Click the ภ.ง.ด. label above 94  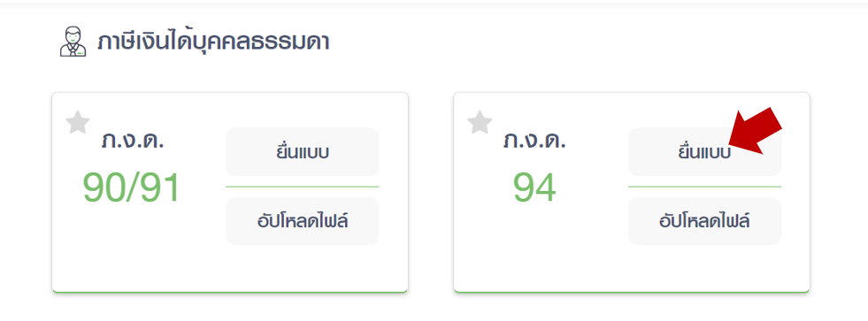pos(534,141)
